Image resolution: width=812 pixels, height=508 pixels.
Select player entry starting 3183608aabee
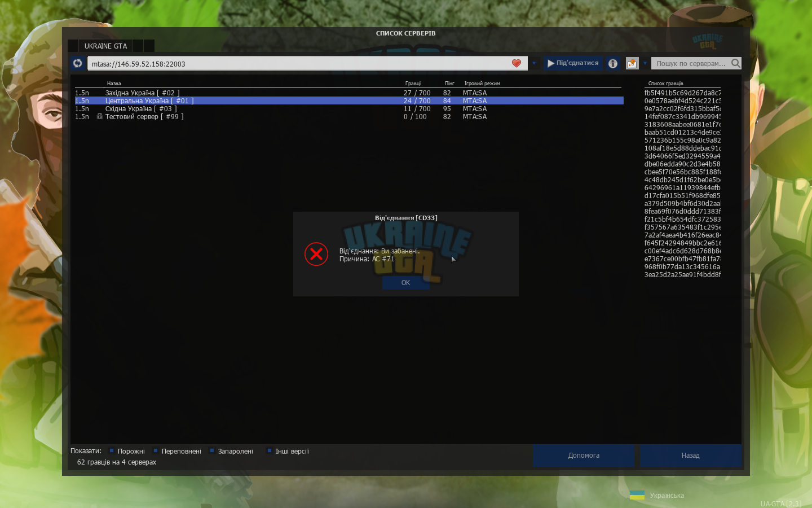[x=682, y=124]
